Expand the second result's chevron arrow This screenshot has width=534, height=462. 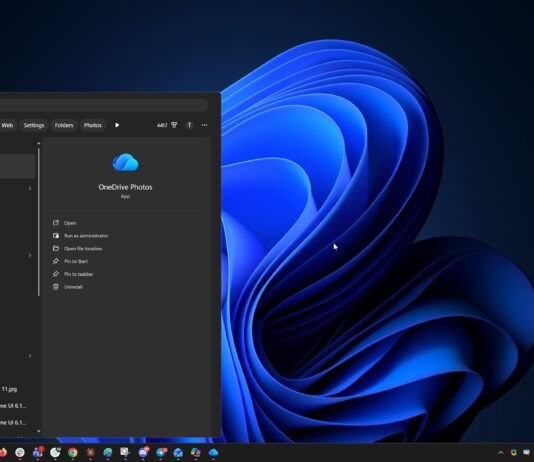[x=30, y=255]
